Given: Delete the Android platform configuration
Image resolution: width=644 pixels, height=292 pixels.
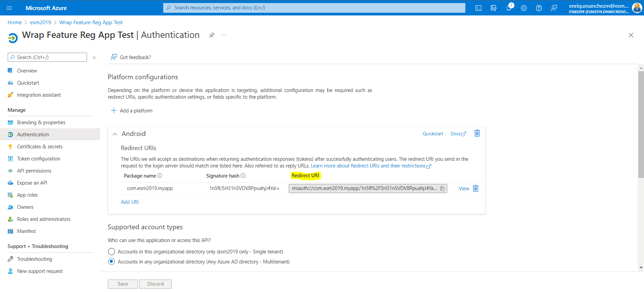Looking at the screenshot, I should pos(477,133).
